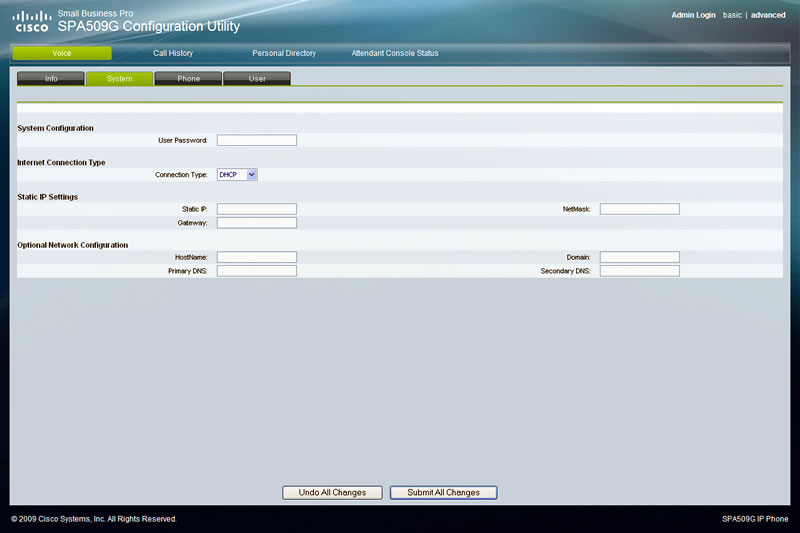Open the Call History tab
This screenshot has width=800, height=533.
click(x=173, y=53)
